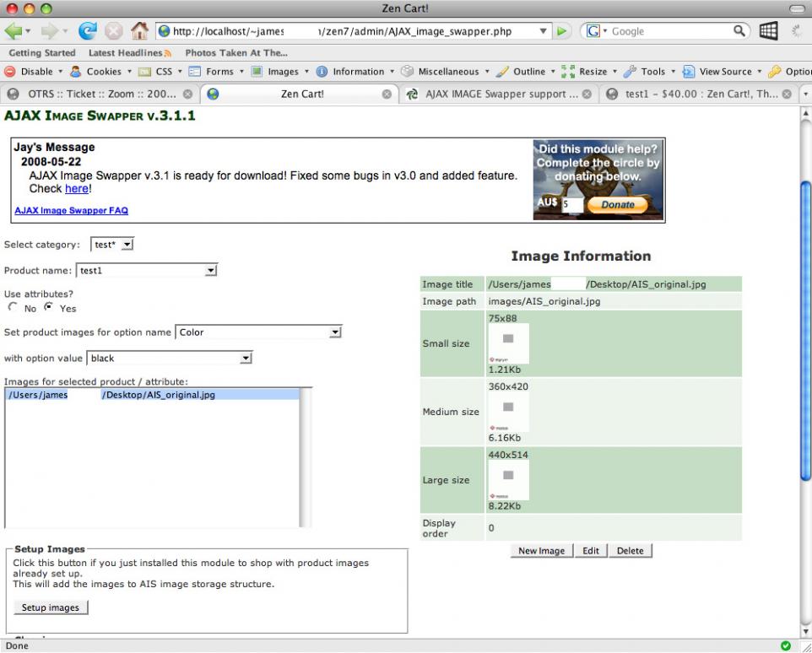The image size is (812, 653).
Task: Open the Miscellaneous developer menu
Action: point(446,72)
